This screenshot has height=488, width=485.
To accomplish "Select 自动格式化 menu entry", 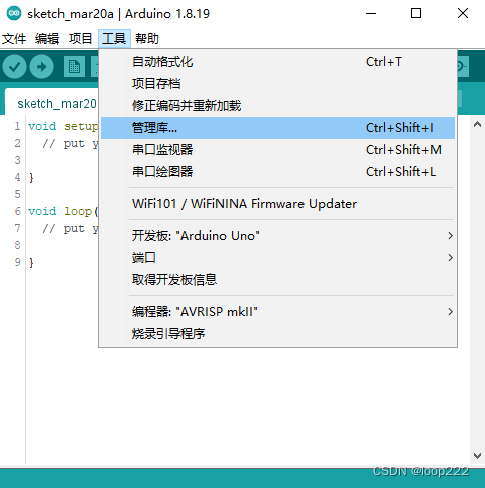I will 278,62.
